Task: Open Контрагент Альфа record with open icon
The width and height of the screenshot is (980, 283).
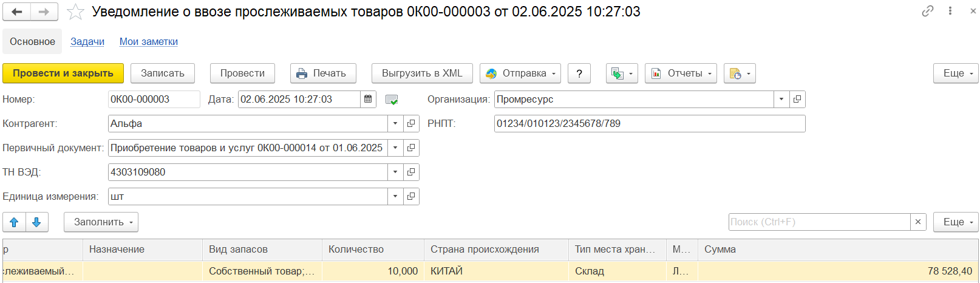Action: (411, 123)
